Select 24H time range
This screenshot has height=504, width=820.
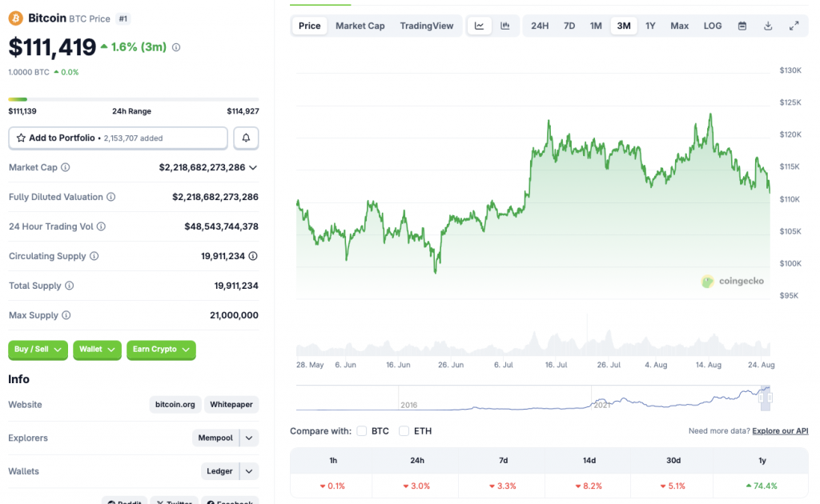point(540,26)
